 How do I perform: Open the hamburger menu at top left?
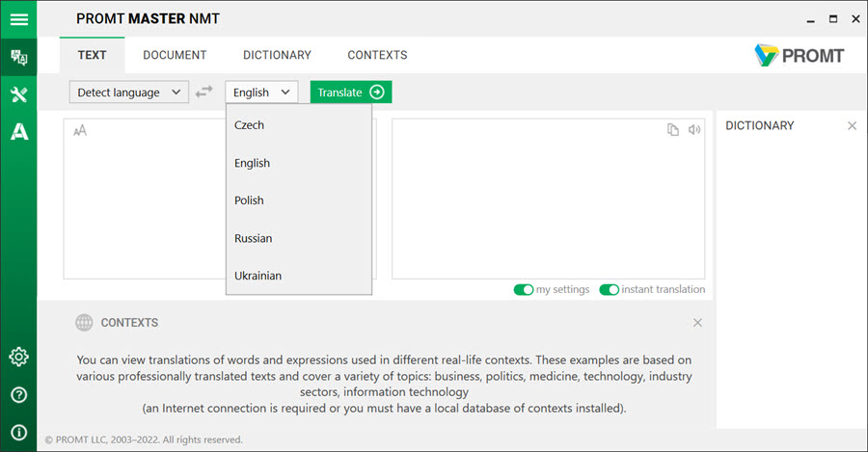(x=19, y=19)
